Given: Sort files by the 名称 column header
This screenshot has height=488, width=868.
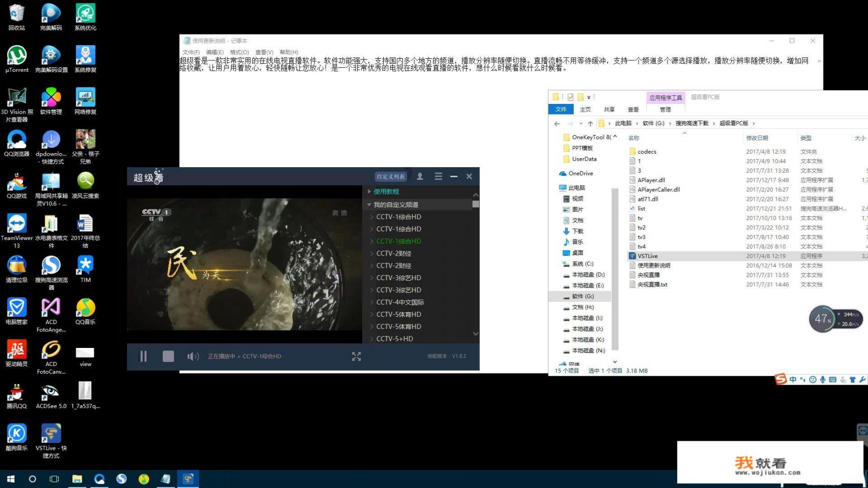Looking at the screenshot, I should coord(634,138).
